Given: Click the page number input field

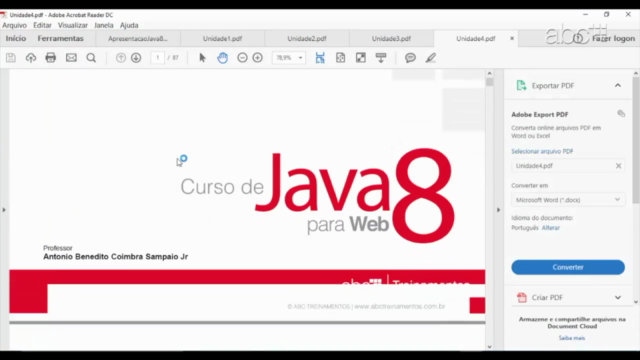Looking at the screenshot, I should (158, 58).
